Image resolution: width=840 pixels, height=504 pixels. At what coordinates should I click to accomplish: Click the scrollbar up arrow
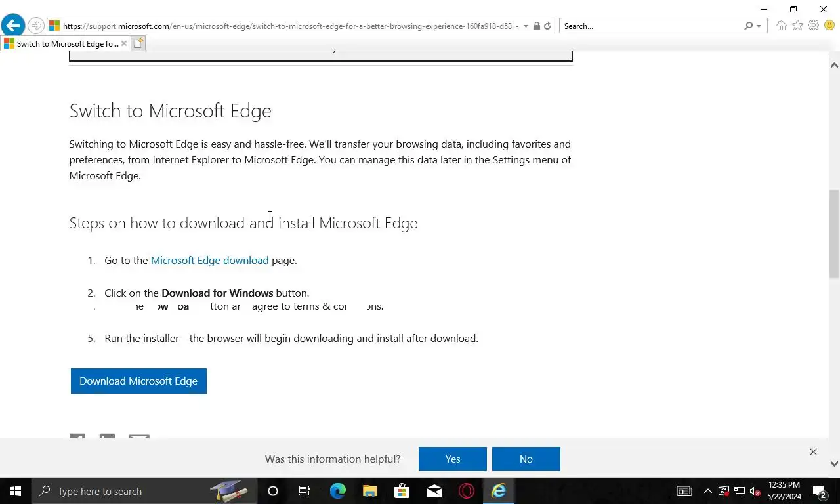(x=834, y=65)
